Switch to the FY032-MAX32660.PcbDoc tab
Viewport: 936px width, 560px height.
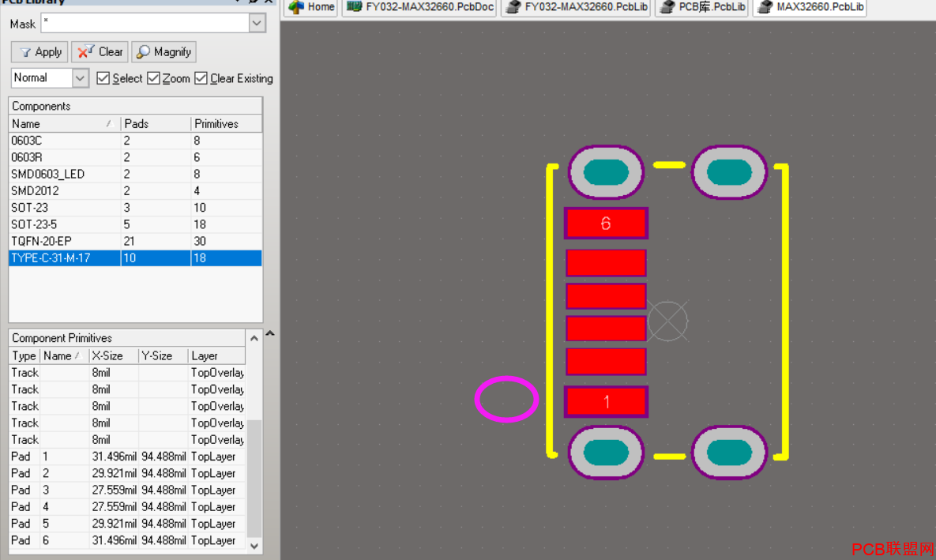pyautogui.click(x=419, y=7)
